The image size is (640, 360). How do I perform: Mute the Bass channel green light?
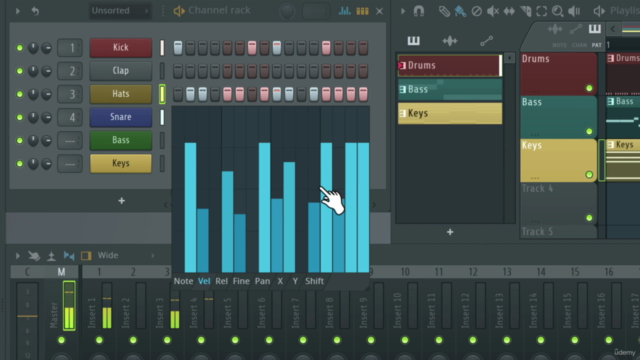pyautogui.click(x=19, y=140)
